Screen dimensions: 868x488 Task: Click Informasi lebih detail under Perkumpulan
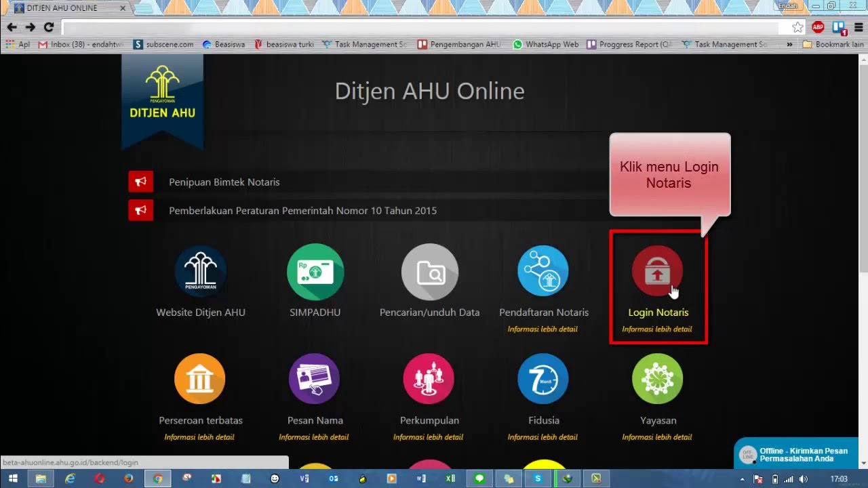point(429,437)
